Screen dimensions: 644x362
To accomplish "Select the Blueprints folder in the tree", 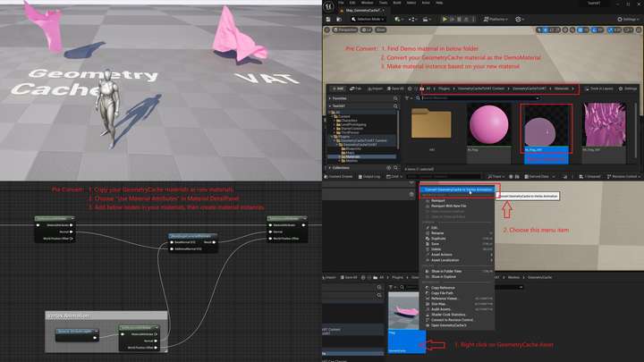I will pyautogui.click(x=353, y=148).
